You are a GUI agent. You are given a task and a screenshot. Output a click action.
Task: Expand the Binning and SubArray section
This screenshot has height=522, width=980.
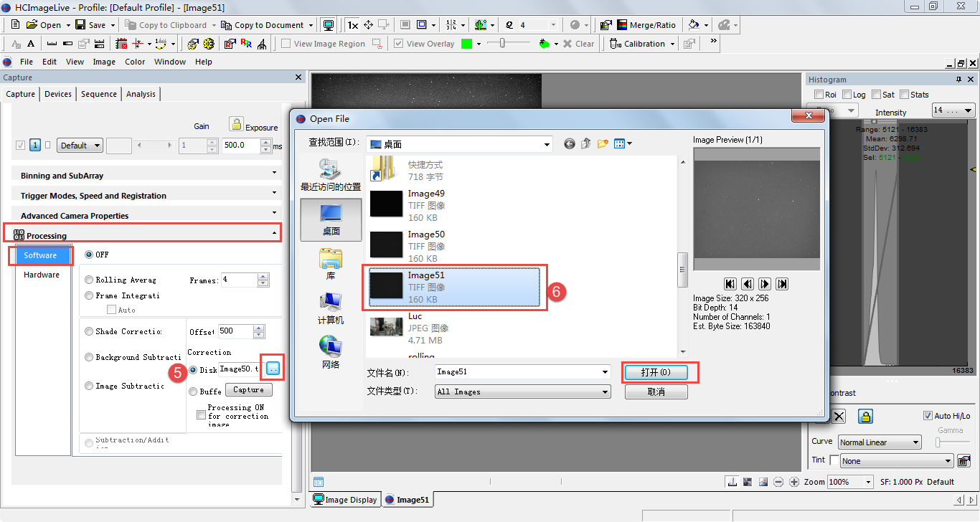[274, 173]
